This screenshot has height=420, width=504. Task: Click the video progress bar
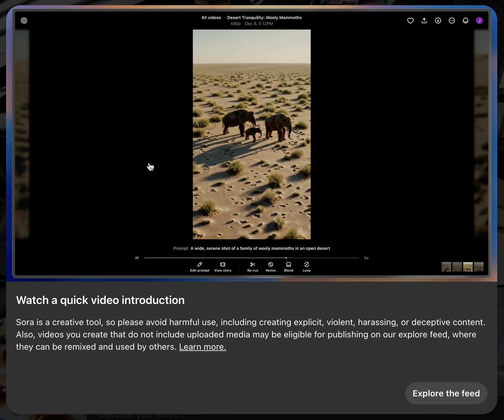(x=251, y=258)
